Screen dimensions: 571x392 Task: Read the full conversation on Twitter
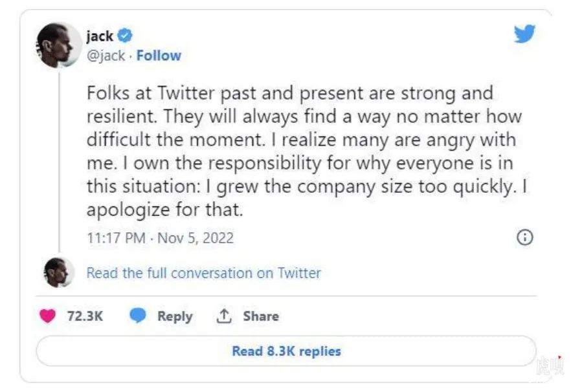click(x=203, y=273)
